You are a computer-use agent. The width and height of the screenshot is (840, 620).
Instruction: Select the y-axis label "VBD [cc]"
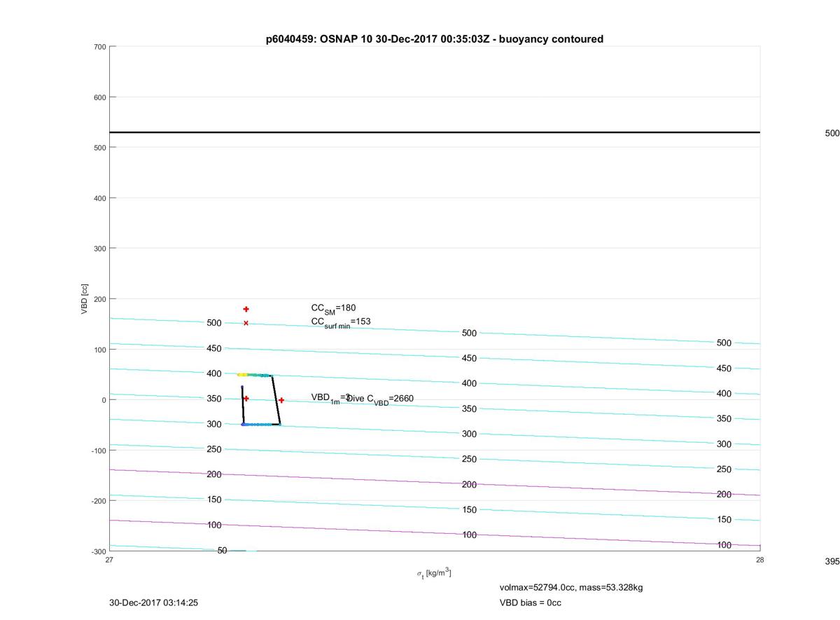pyautogui.click(x=85, y=298)
